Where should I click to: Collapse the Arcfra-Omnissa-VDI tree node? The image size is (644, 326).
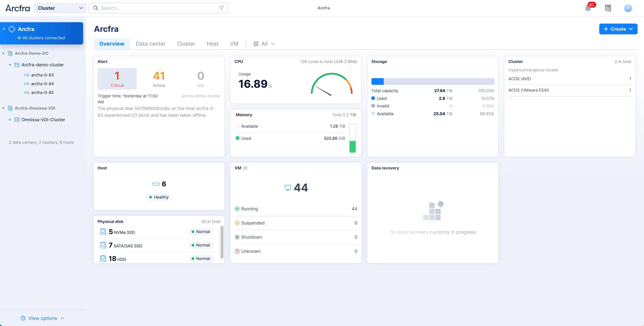pyautogui.click(x=4, y=108)
